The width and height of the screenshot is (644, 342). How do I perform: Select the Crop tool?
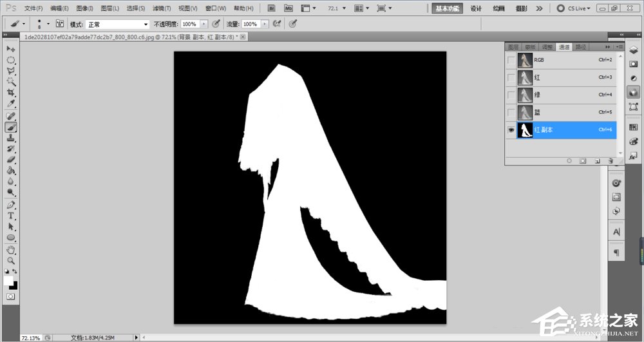coord(11,93)
